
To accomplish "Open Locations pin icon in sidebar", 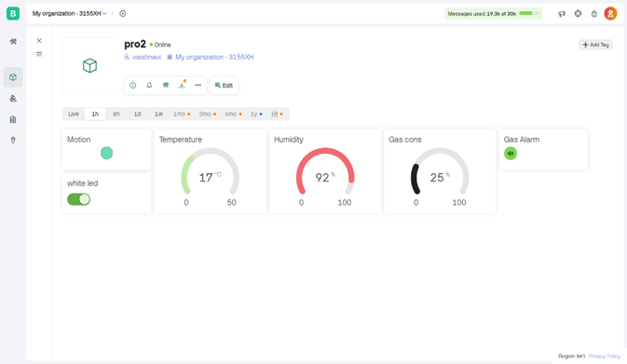I will pos(13,141).
